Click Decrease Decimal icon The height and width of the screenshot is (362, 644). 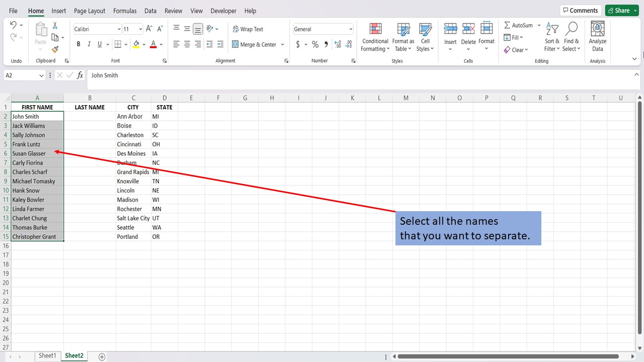point(349,44)
